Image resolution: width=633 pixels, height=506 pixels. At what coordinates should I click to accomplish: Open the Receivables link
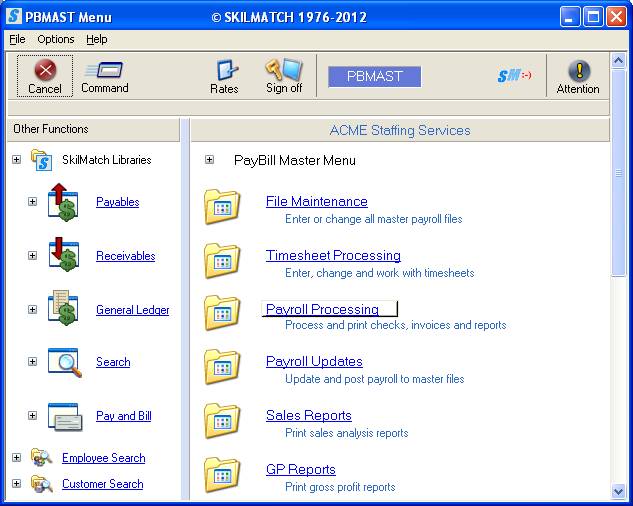pos(126,256)
